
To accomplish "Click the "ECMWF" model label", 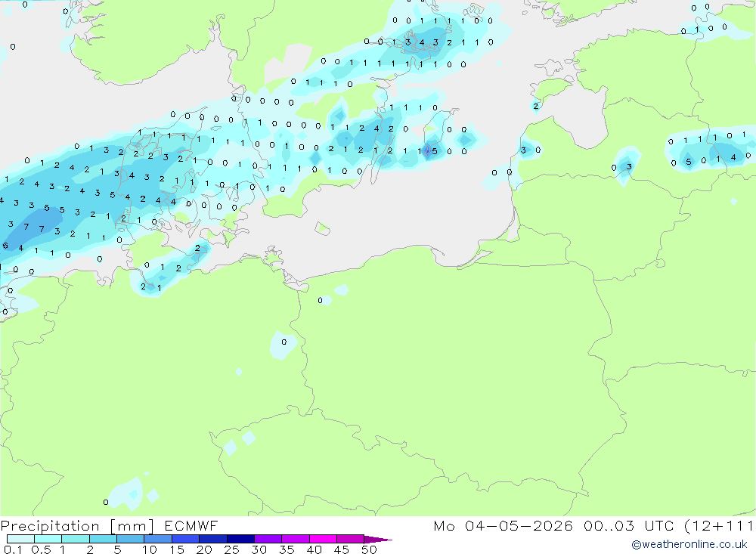I will point(191,525).
